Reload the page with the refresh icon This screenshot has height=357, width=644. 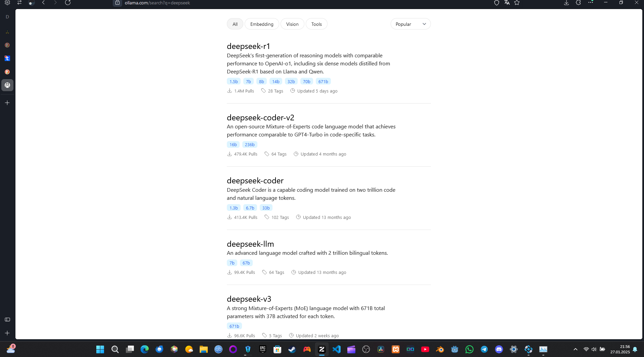[68, 3]
